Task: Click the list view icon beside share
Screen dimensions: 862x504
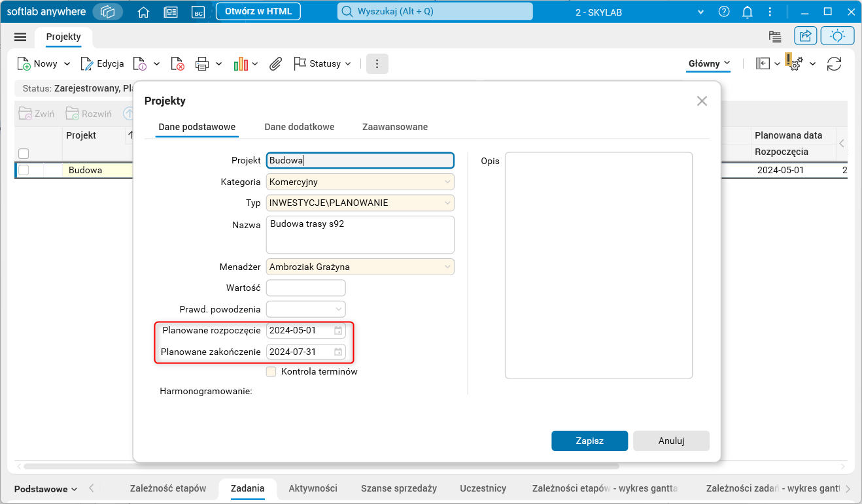Action: (x=776, y=37)
